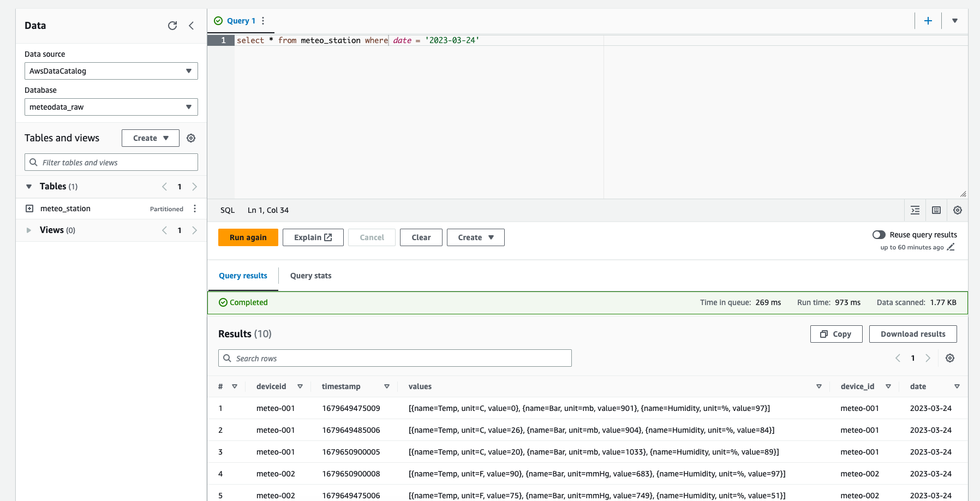Select the Query 1 tab
980x501 pixels.
coord(241,21)
